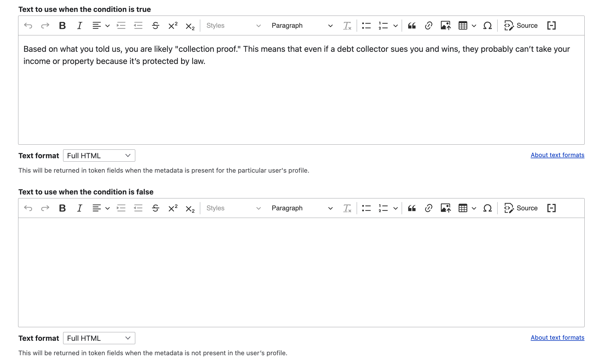Insert block quote in condition-false editor
This screenshot has height=364, width=605.
[x=412, y=208]
